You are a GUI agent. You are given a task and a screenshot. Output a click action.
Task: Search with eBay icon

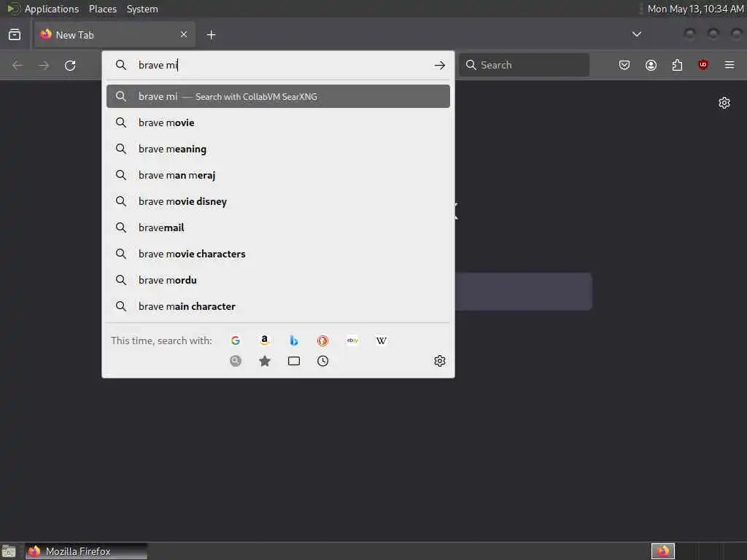coord(352,341)
